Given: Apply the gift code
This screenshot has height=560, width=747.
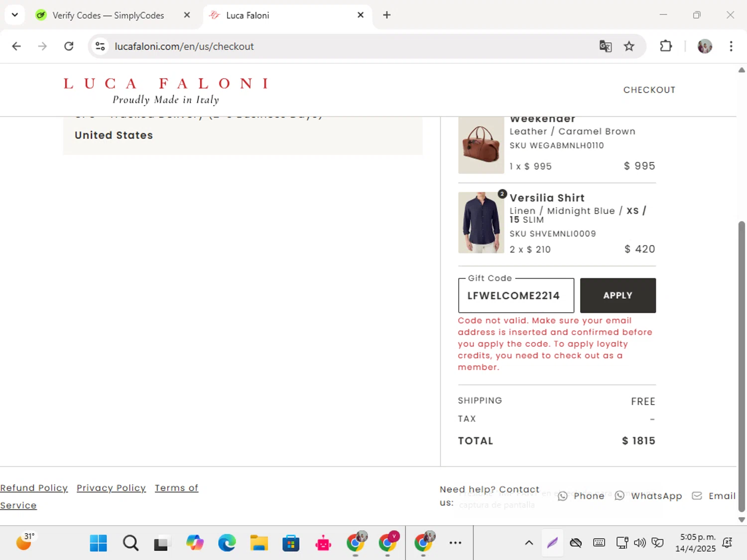Looking at the screenshot, I should coord(618,296).
